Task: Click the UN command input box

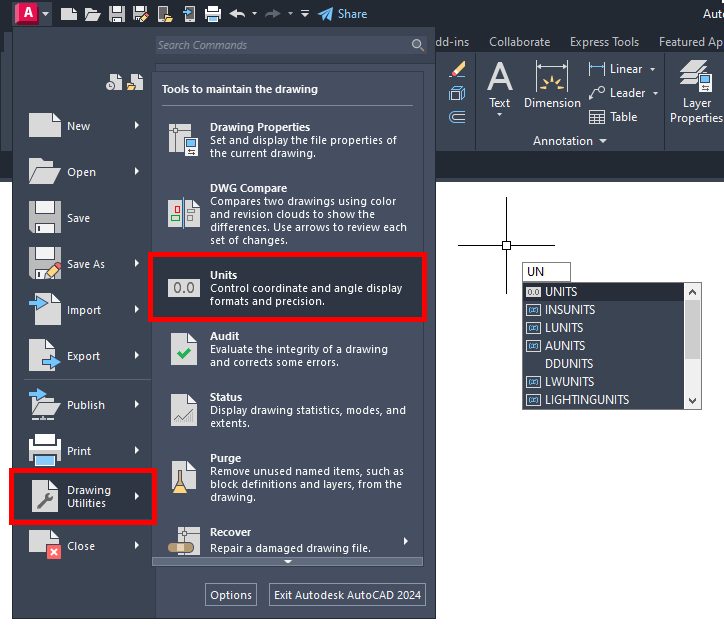Action: tap(546, 272)
